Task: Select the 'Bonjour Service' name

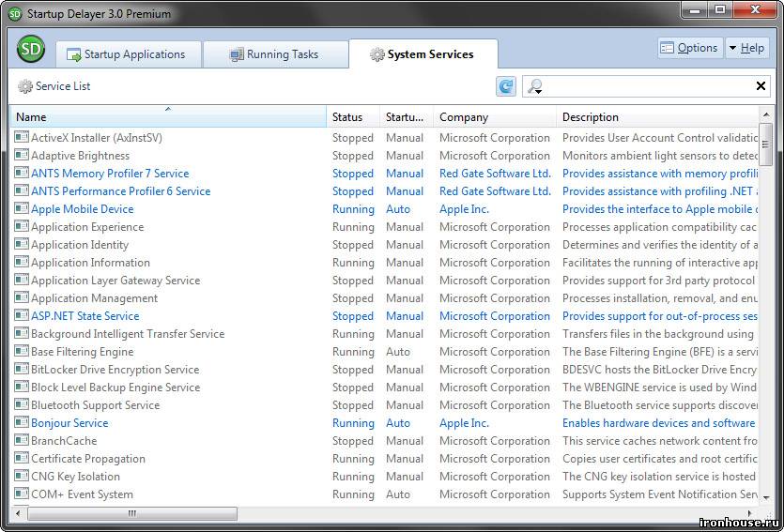Action: point(69,423)
